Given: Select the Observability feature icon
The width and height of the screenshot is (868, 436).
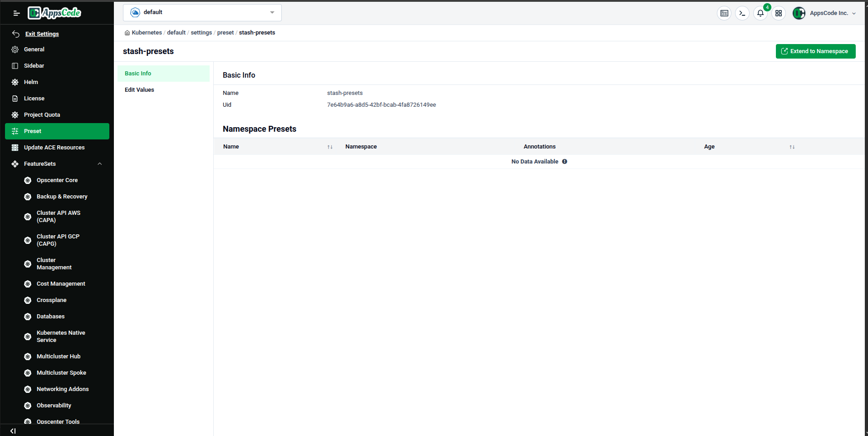Looking at the screenshot, I should pyautogui.click(x=28, y=405).
